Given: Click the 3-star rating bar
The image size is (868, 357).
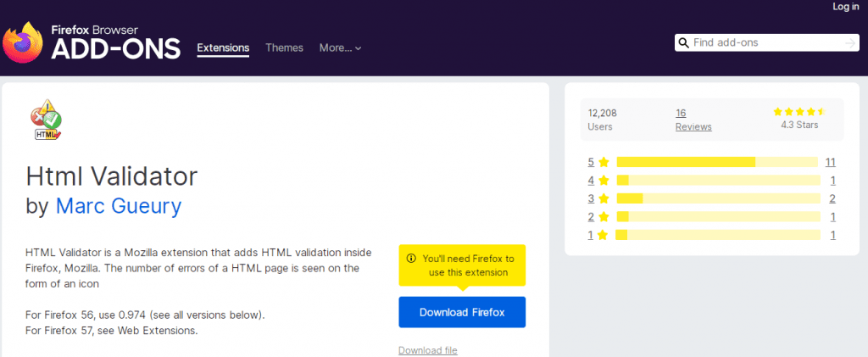Looking at the screenshot, I should (719, 198).
